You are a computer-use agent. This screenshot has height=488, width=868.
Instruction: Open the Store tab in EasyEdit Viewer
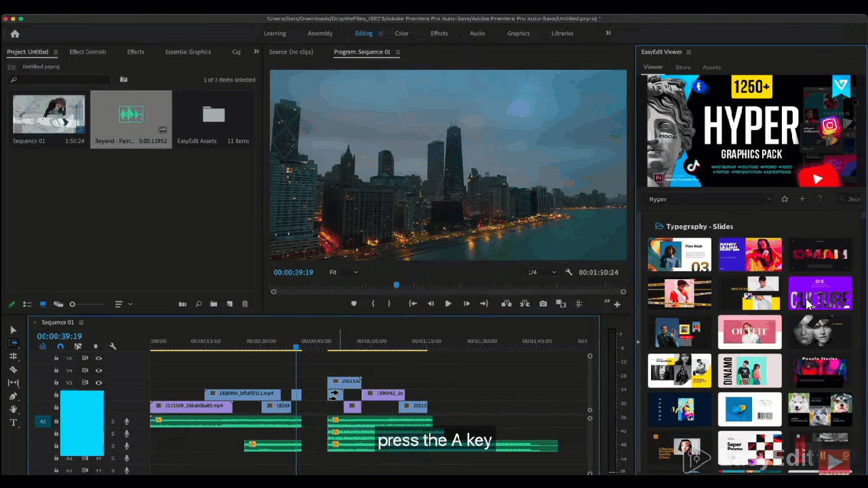tap(682, 67)
